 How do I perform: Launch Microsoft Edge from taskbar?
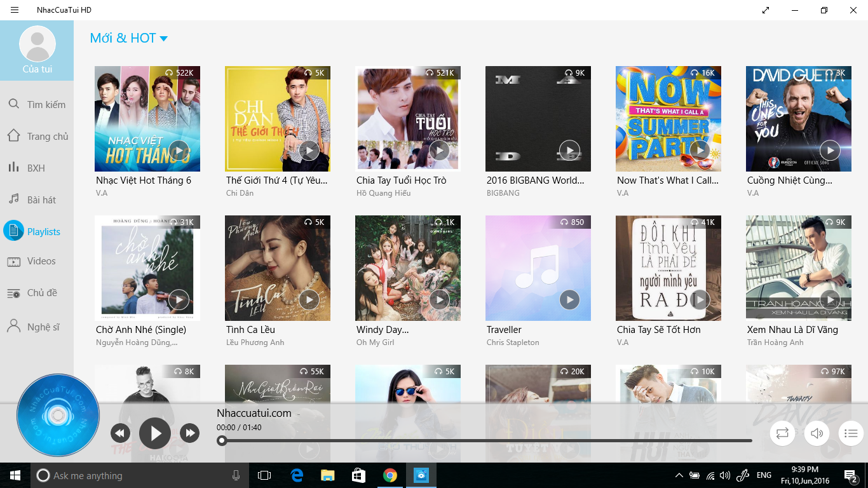point(297,475)
